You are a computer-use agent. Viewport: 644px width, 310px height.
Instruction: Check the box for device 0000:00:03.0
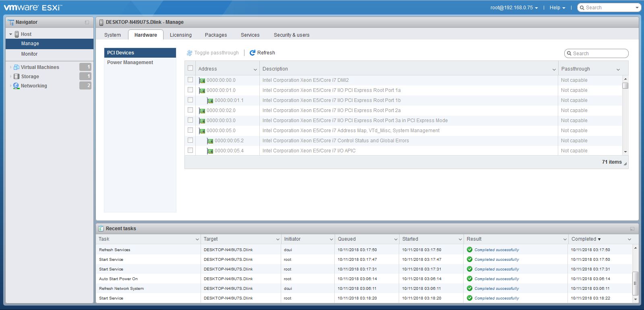click(191, 120)
